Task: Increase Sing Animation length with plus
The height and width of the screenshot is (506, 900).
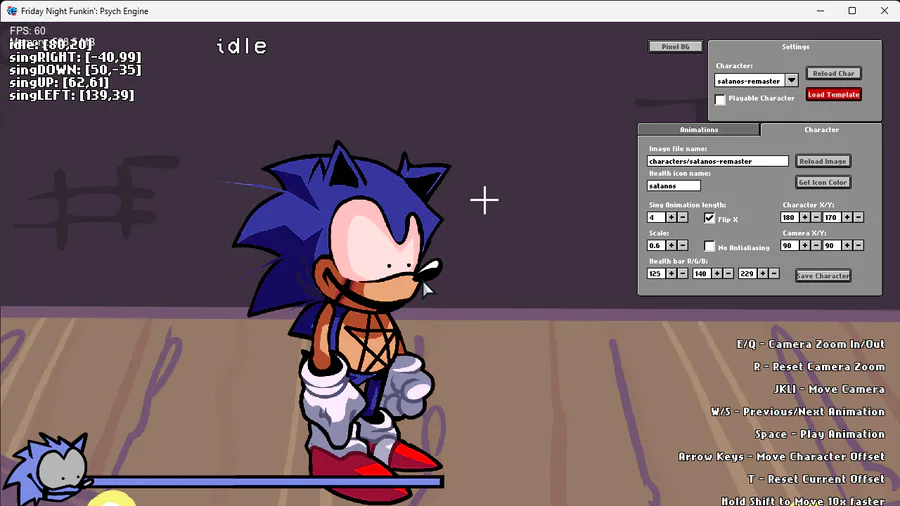Action: [x=671, y=217]
